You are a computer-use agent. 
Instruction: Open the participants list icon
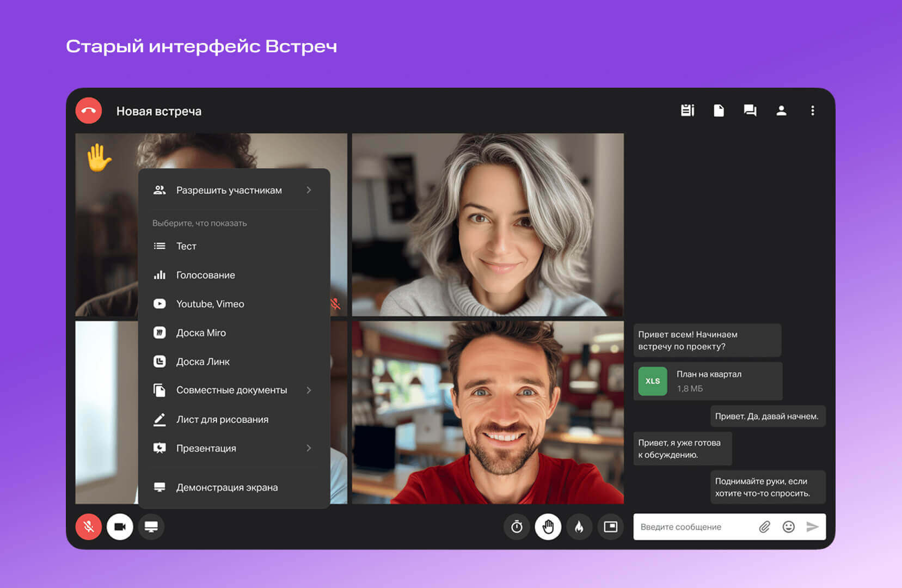[781, 111]
